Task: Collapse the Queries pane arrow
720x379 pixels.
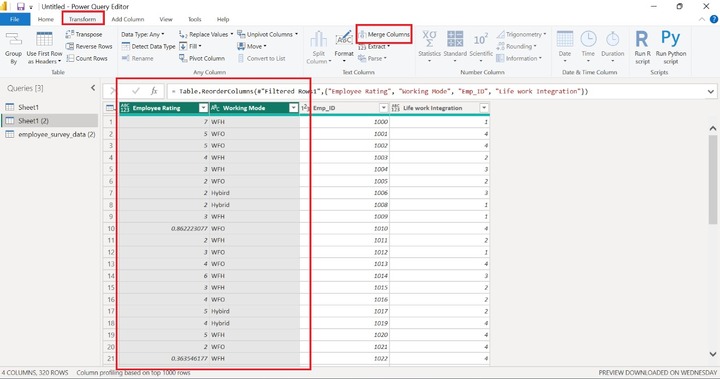Action: (x=93, y=88)
